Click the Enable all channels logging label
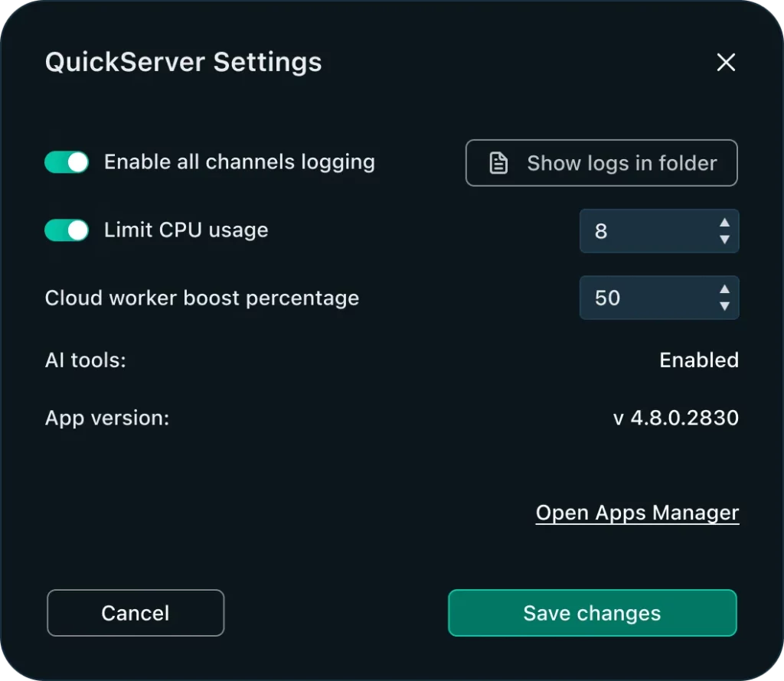The image size is (784, 681). pos(240,162)
